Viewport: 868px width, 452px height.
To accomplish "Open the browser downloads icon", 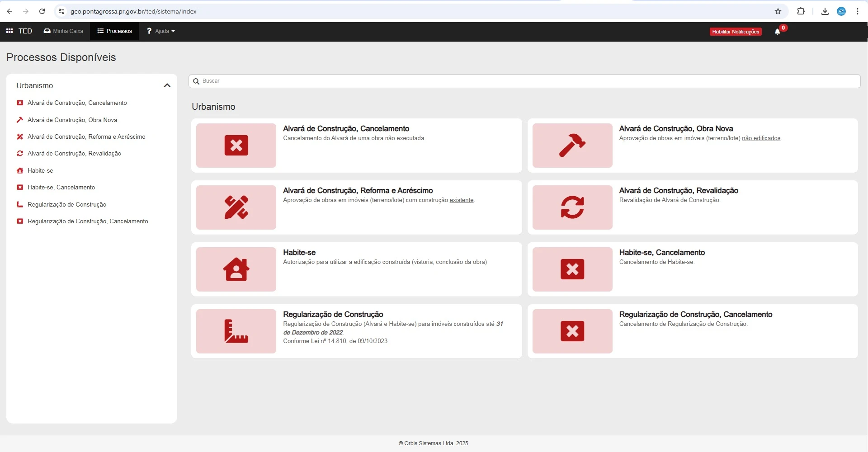I will [x=825, y=11].
